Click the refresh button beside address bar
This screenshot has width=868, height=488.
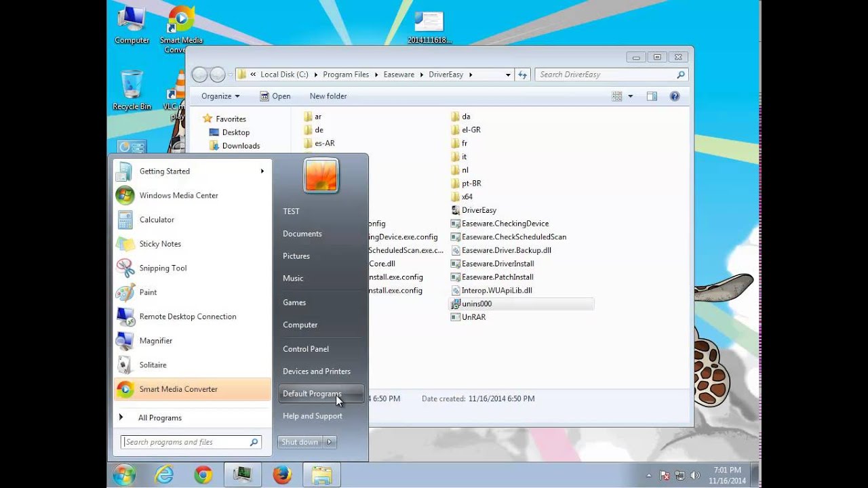coord(522,75)
